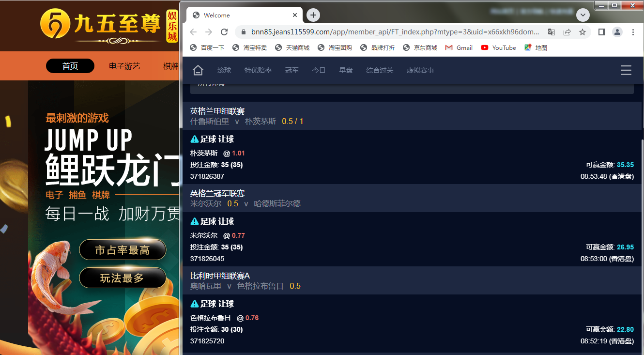Open 天猫商城 bookmark
644x355 pixels.
[292, 47]
